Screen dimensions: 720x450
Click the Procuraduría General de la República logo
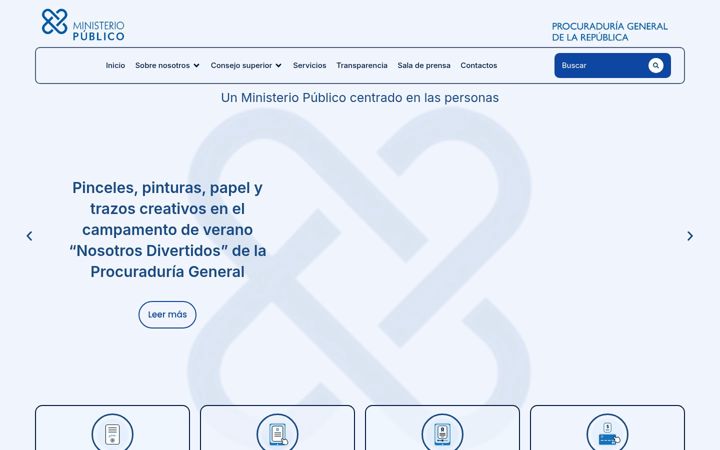[x=609, y=32]
